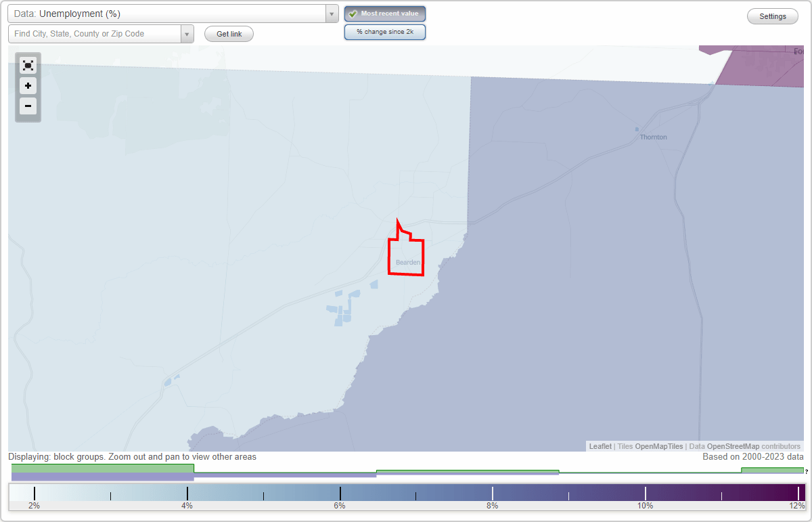Click the 'Displaying: block groups' status text
This screenshot has height=522, width=812.
133,457
